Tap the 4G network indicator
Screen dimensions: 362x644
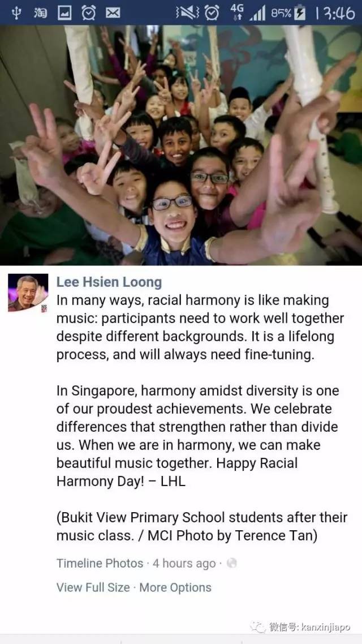237,12
